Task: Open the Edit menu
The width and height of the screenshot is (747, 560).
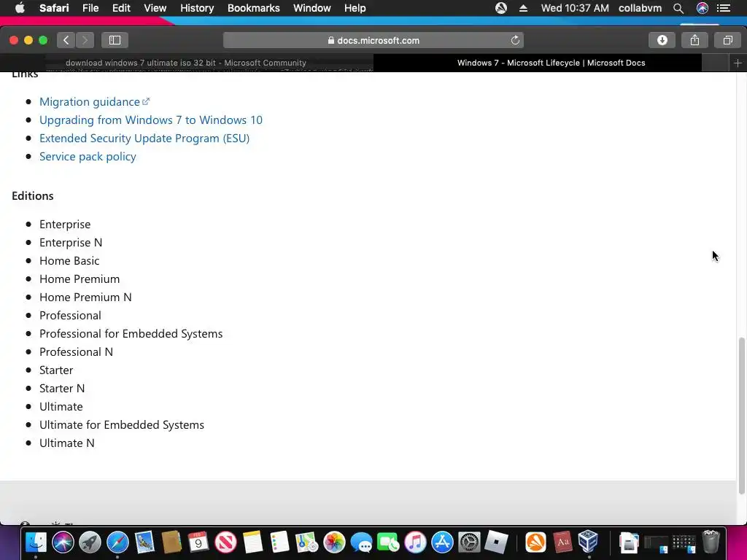Action: [121, 8]
